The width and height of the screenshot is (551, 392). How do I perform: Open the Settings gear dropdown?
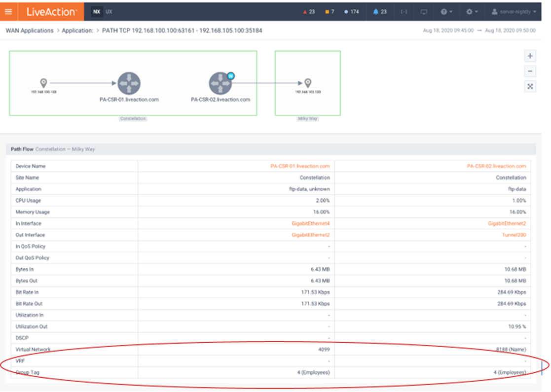tap(469, 11)
